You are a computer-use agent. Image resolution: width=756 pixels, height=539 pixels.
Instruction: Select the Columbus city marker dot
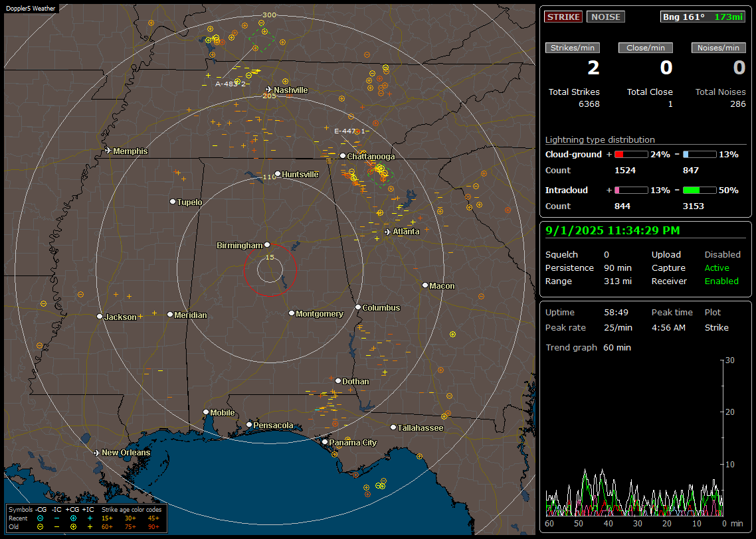[x=358, y=307]
